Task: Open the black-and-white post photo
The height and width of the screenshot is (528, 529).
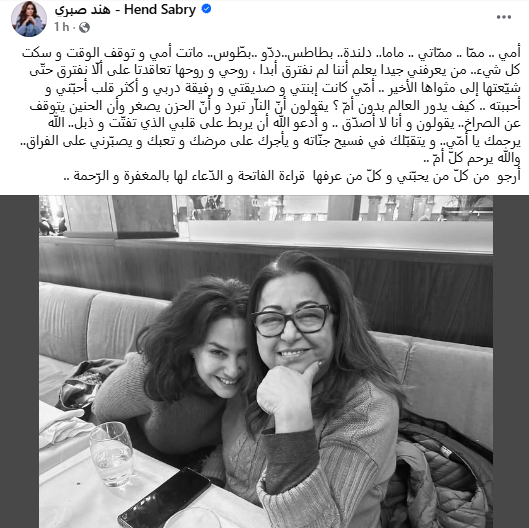Action: tap(266, 361)
